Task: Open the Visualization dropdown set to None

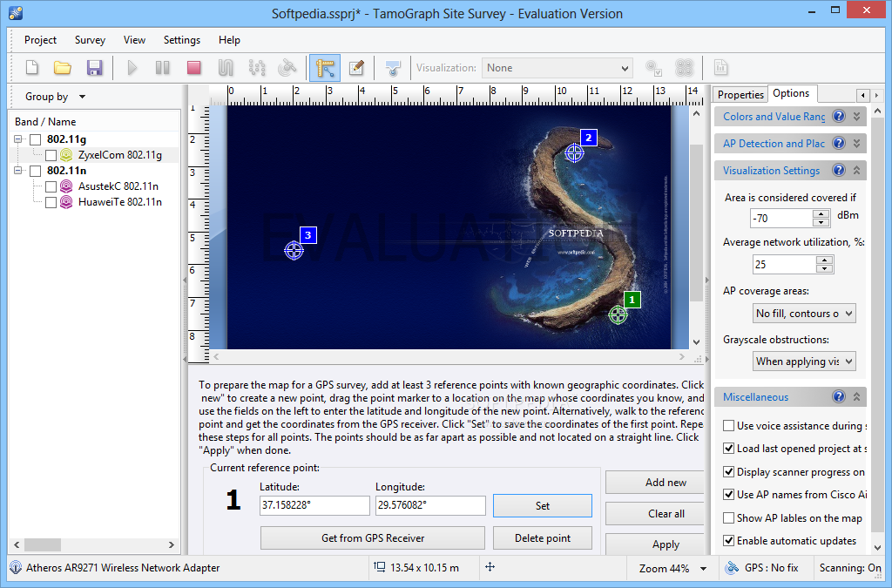Action: tap(557, 68)
